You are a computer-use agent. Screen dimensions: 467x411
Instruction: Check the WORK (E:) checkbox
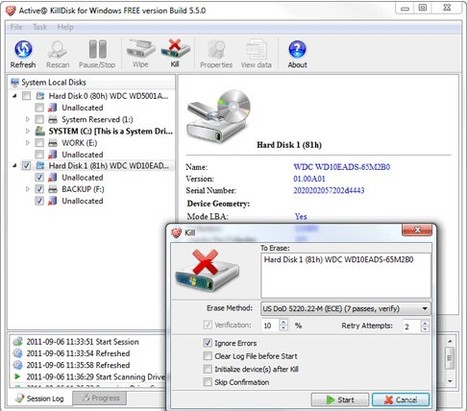pos(39,143)
